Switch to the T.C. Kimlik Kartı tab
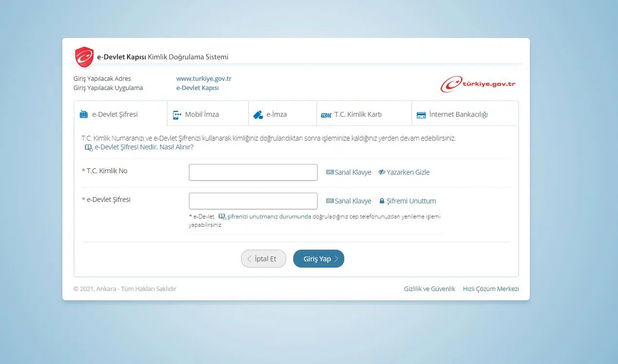 coord(364,114)
